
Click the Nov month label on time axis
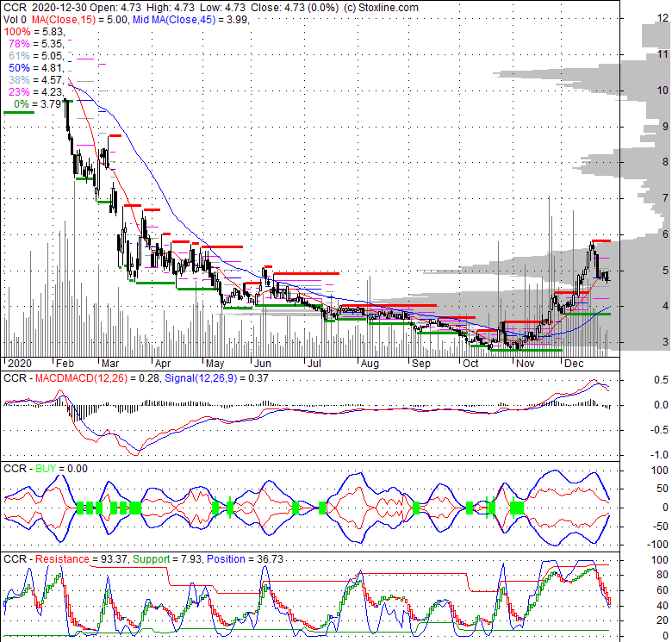click(526, 364)
